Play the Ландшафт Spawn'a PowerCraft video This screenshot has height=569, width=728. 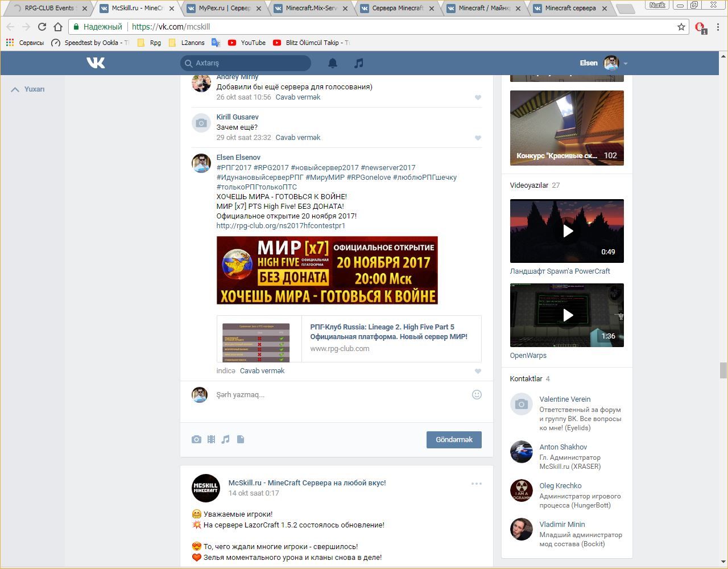566,231
